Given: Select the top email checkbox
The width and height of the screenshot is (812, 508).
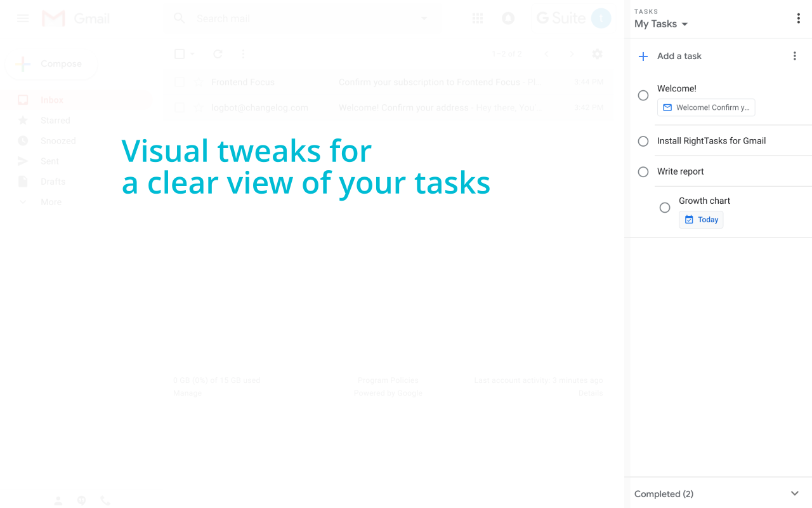Looking at the screenshot, I should click(180, 82).
